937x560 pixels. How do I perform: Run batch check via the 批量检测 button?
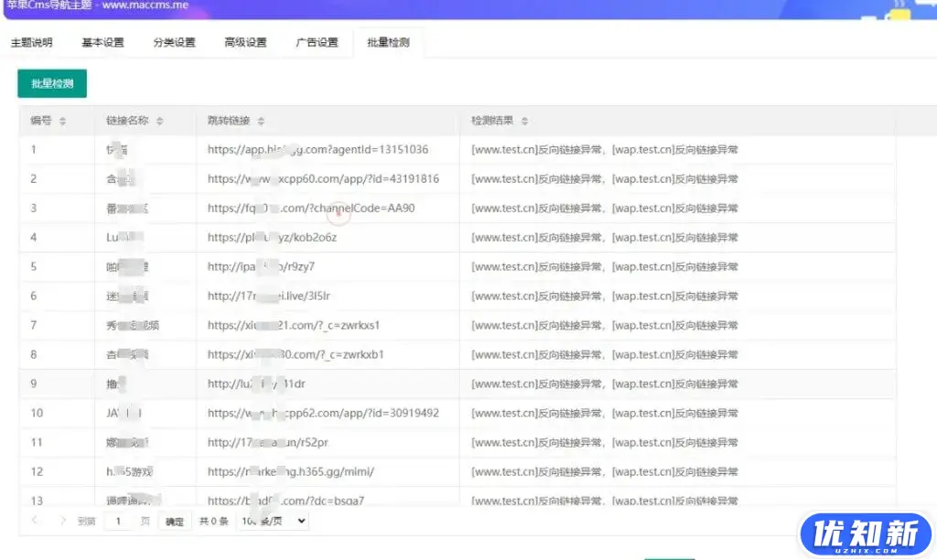click(x=51, y=83)
